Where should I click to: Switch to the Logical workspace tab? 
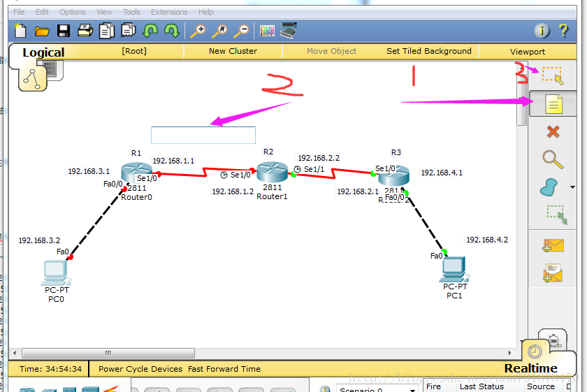tap(43, 52)
